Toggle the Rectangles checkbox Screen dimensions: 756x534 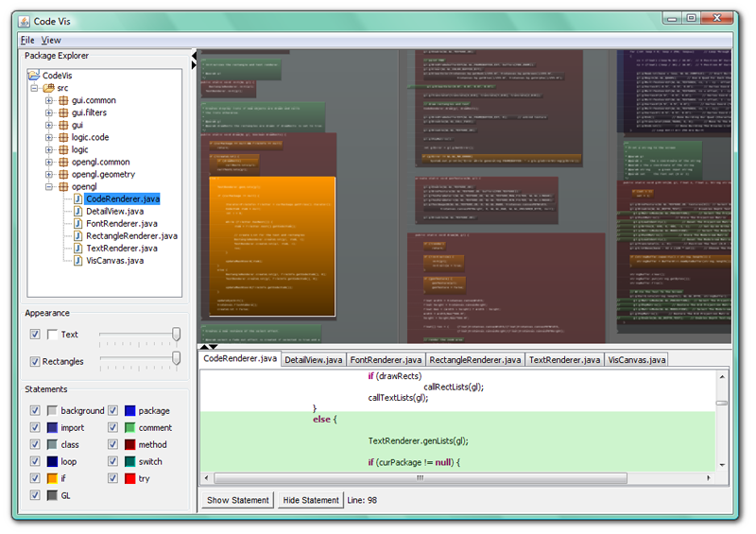[35, 361]
